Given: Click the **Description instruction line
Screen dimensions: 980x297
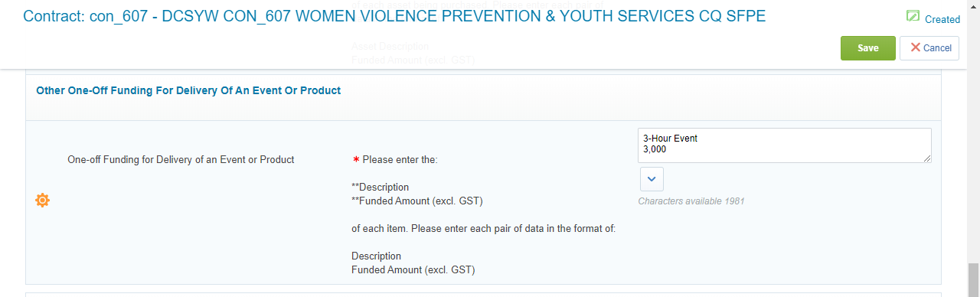Looking at the screenshot, I should 380,188.
